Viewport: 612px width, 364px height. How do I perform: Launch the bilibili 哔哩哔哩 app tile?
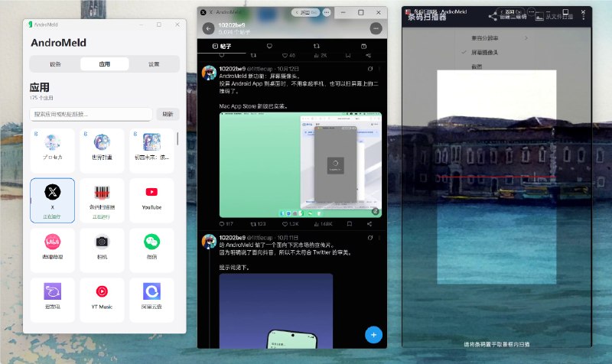click(52, 250)
